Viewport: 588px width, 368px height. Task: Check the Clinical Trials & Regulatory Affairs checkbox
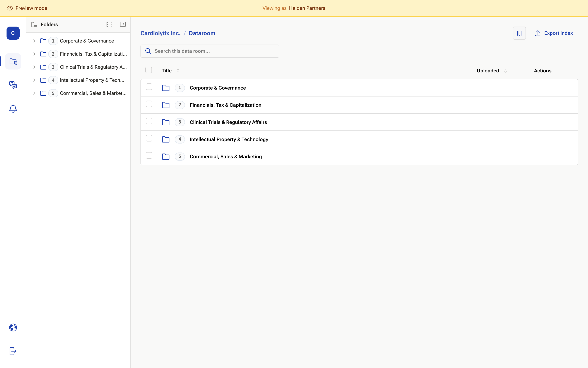click(149, 121)
